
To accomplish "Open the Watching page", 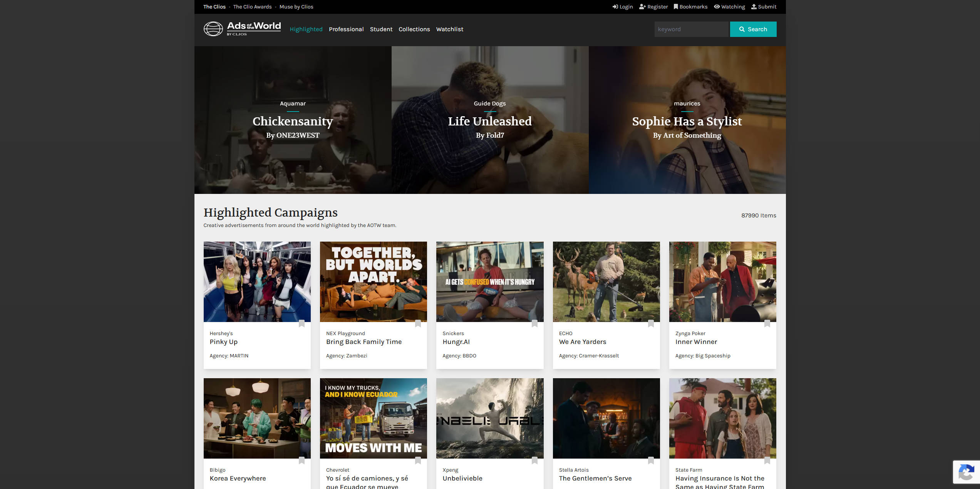I will point(729,7).
